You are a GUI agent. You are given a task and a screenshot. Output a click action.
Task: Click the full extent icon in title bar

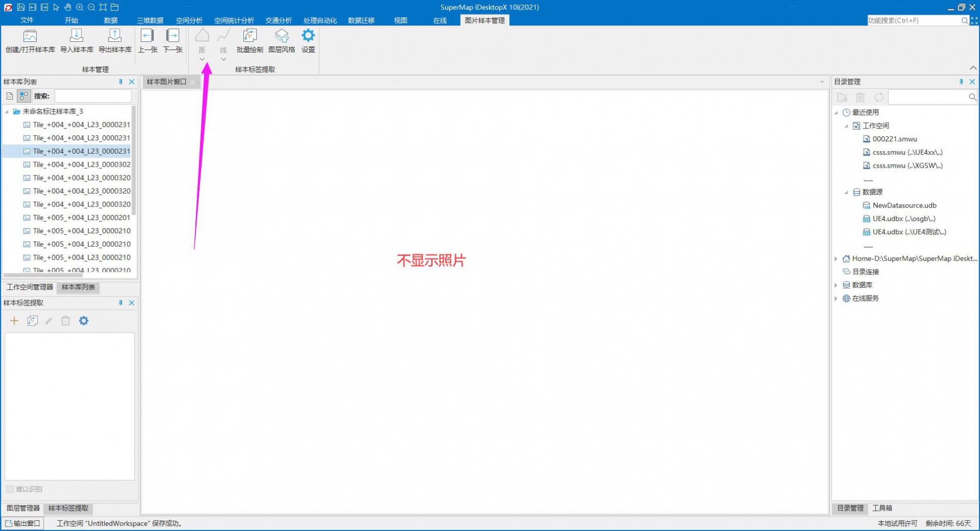[103, 7]
